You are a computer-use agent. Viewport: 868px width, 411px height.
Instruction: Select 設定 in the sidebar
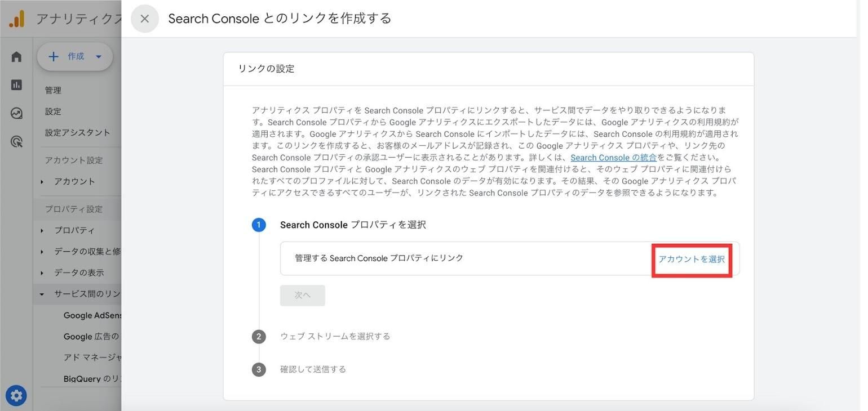(x=54, y=111)
